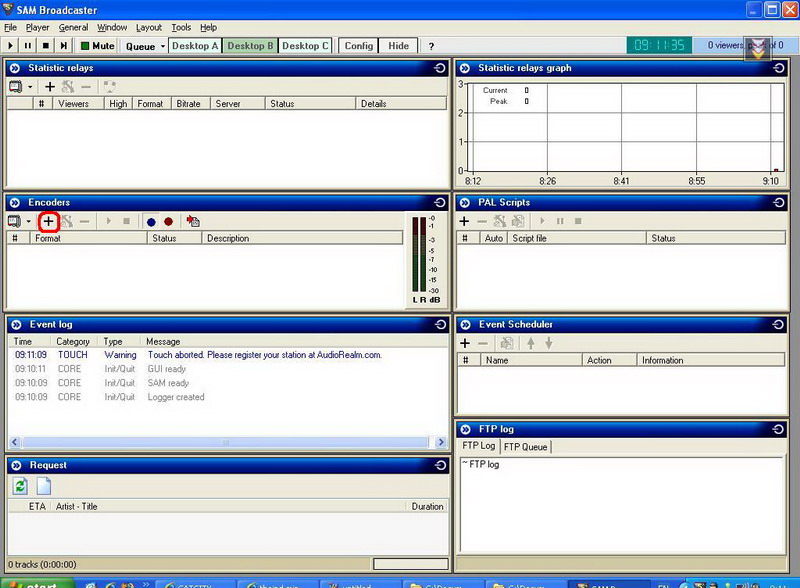Open the Tools menu
Viewport: 800px width, 588px height.
coord(181,28)
